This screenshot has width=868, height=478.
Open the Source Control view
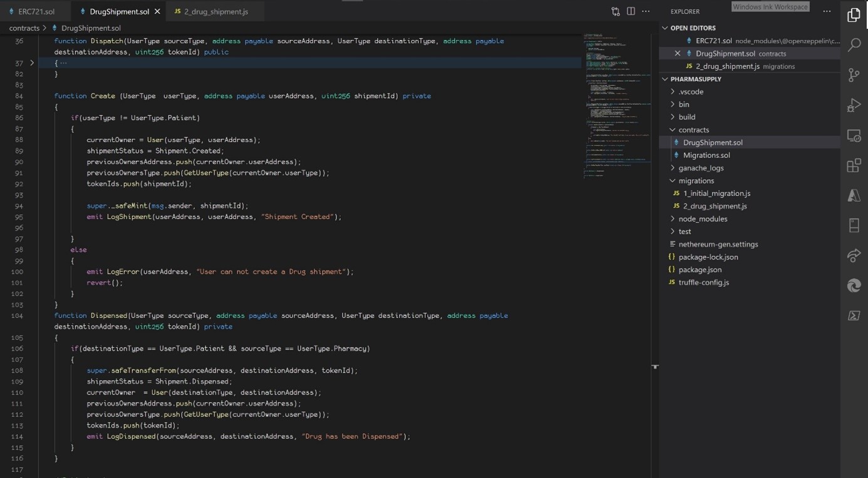point(854,75)
